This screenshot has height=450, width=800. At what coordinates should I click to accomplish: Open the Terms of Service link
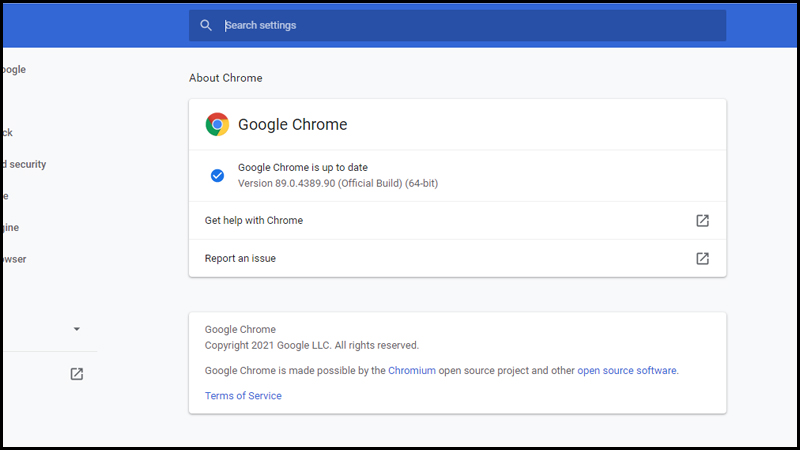243,396
